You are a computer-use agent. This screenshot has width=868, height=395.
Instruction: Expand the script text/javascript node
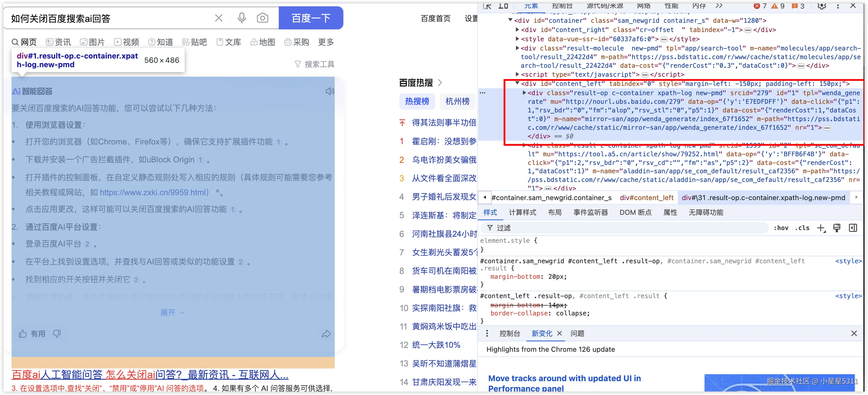[517, 74]
